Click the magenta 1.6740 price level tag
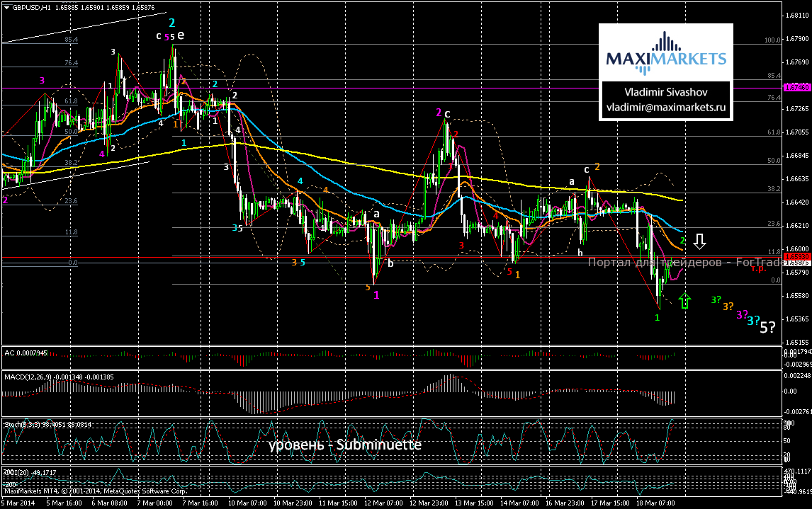 [x=796, y=87]
